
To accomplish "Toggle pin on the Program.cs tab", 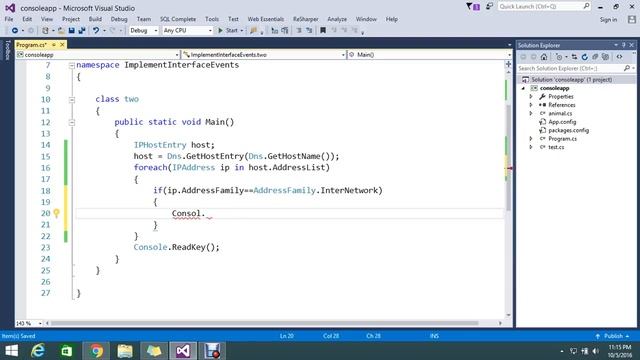I will point(54,45).
